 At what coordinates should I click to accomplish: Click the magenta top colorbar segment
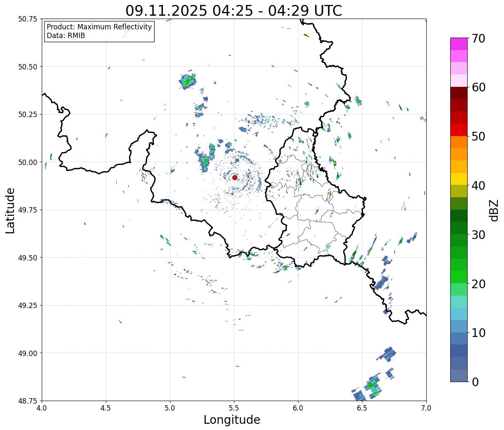click(459, 44)
